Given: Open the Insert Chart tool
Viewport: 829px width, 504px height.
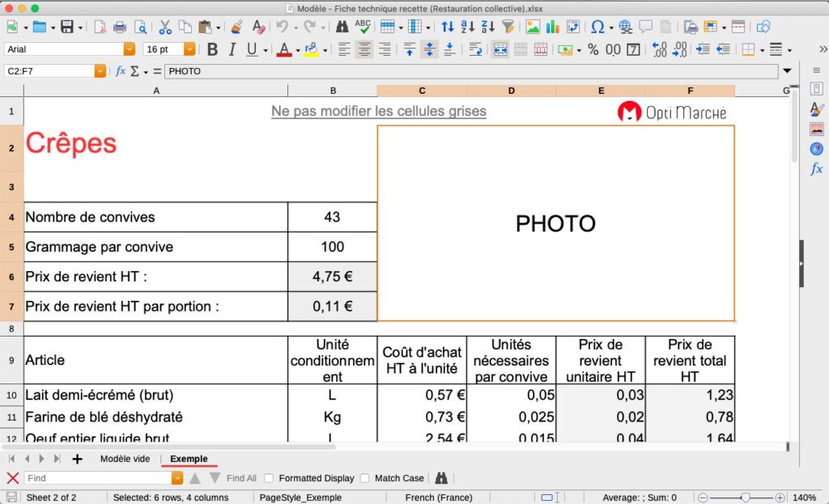Looking at the screenshot, I should [x=552, y=27].
